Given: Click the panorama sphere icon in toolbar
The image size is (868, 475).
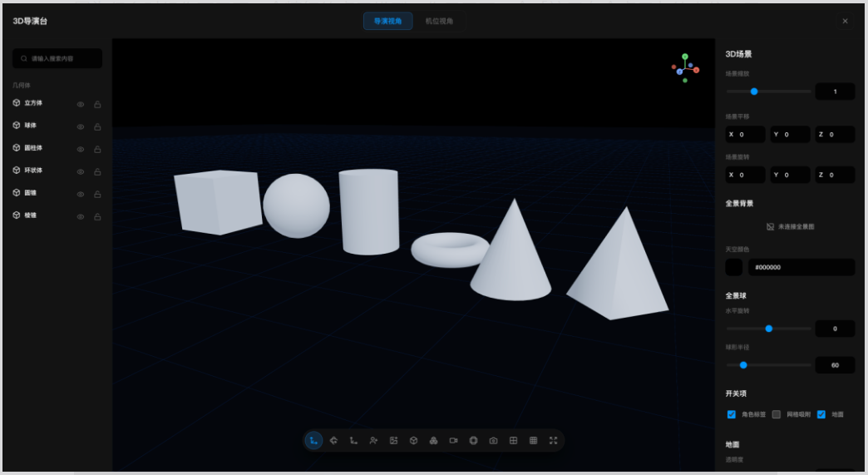Looking at the screenshot, I should 473,441.
